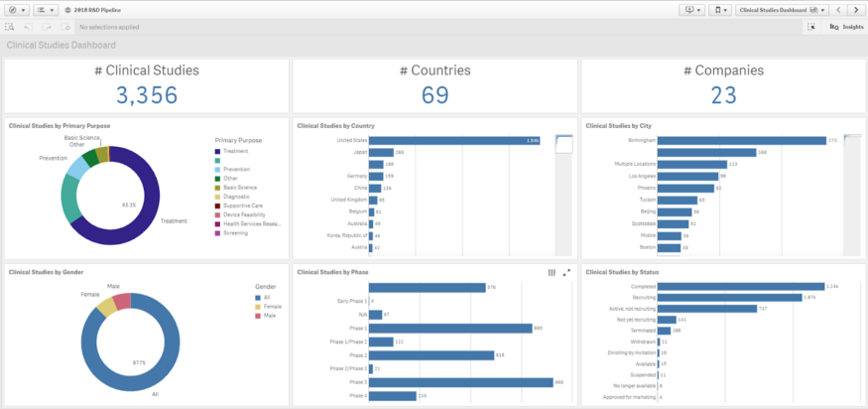Open the selections tool icon

[811, 27]
